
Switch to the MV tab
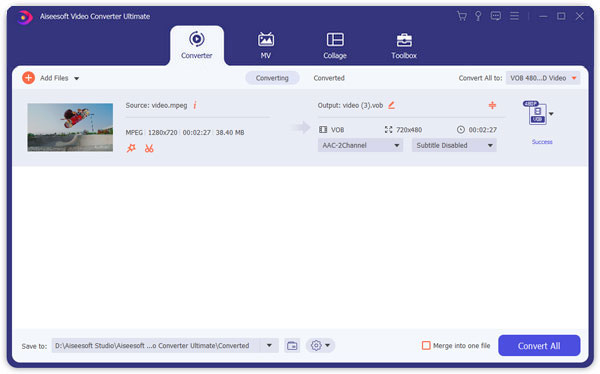click(266, 46)
